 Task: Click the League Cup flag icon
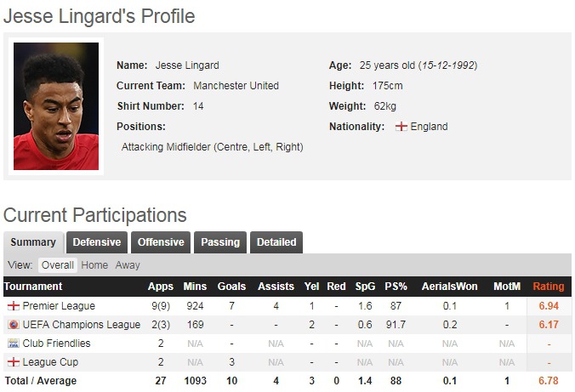pyautogui.click(x=13, y=361)
